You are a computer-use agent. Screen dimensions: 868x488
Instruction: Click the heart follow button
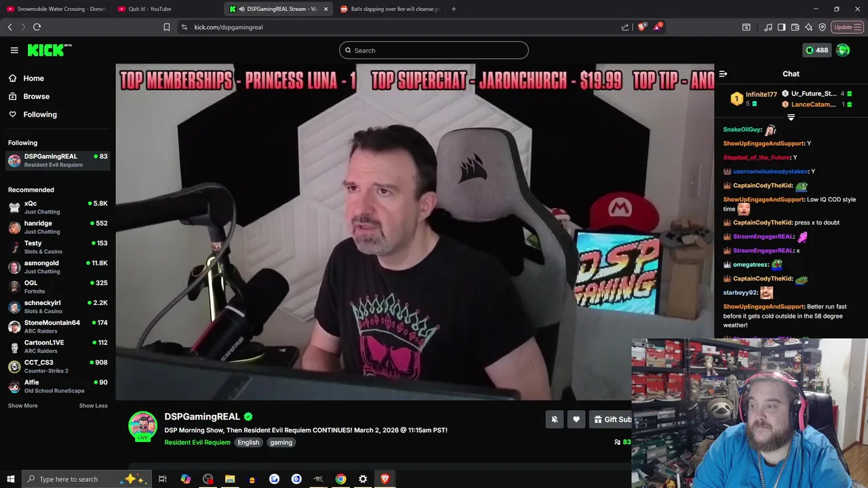pyautogui.click(x=576, y=420)
